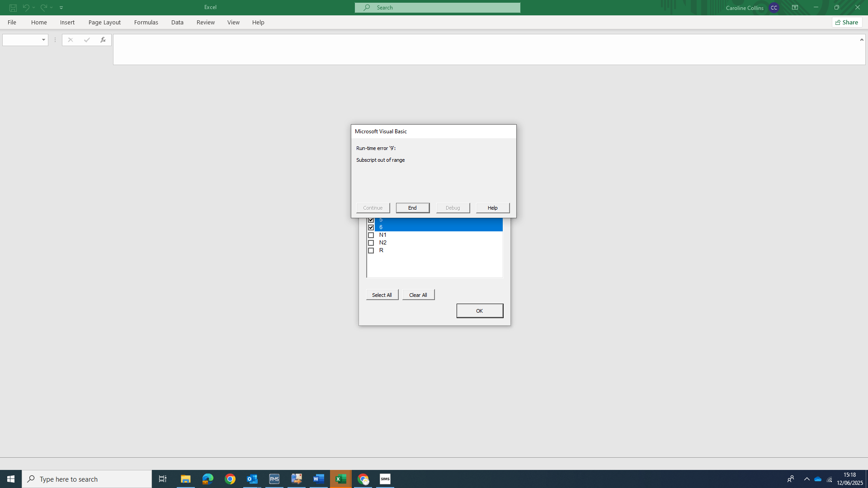The width and height of the screenshot is (868, 488).
Task: Click the Redo icon
Action: point(42,7)
